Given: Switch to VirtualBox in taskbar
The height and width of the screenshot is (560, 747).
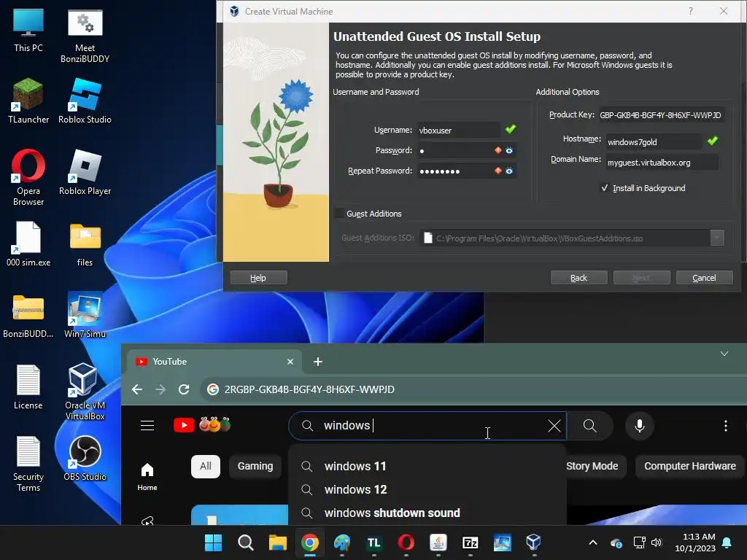Looking at the screenshot, I should (533, 542).
